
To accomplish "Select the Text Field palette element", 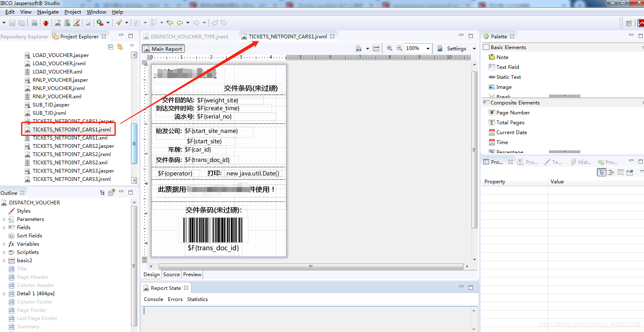I will pyautogui.click(x=504, y=67).
